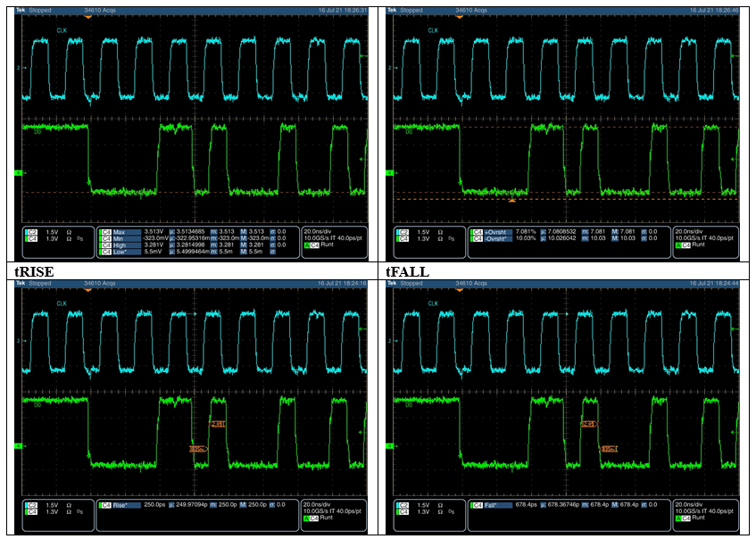Click the C4 badge beside the Min measurement
Image resolution: width=756 pixels, height=539 pixels.
point(105,238)
